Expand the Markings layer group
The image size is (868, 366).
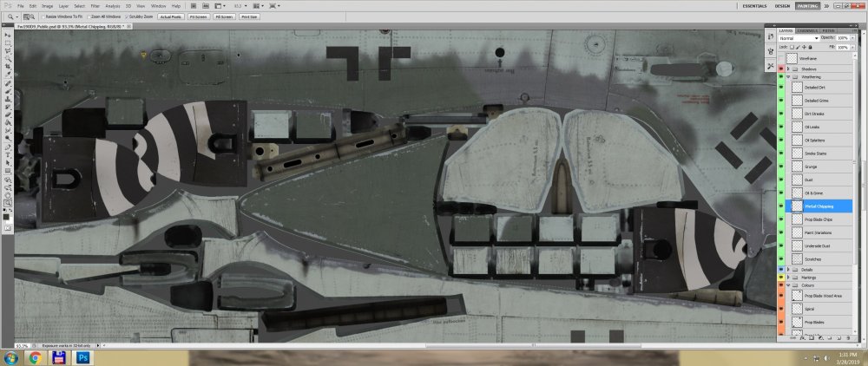788,277
